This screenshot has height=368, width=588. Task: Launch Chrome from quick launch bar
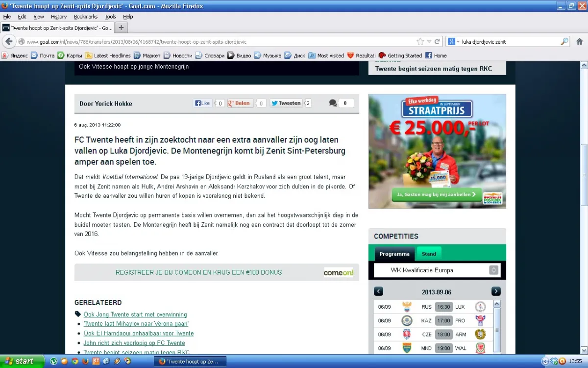click(75, 361)
